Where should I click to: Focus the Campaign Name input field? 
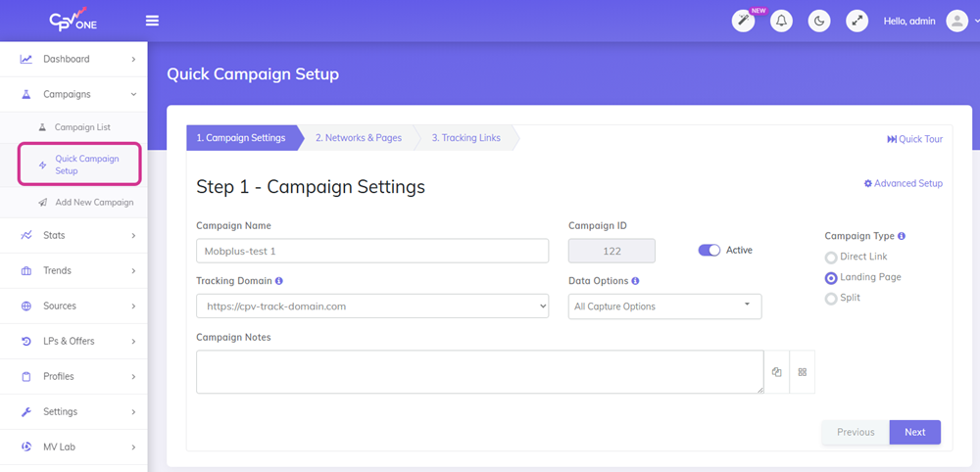(372, 251)
